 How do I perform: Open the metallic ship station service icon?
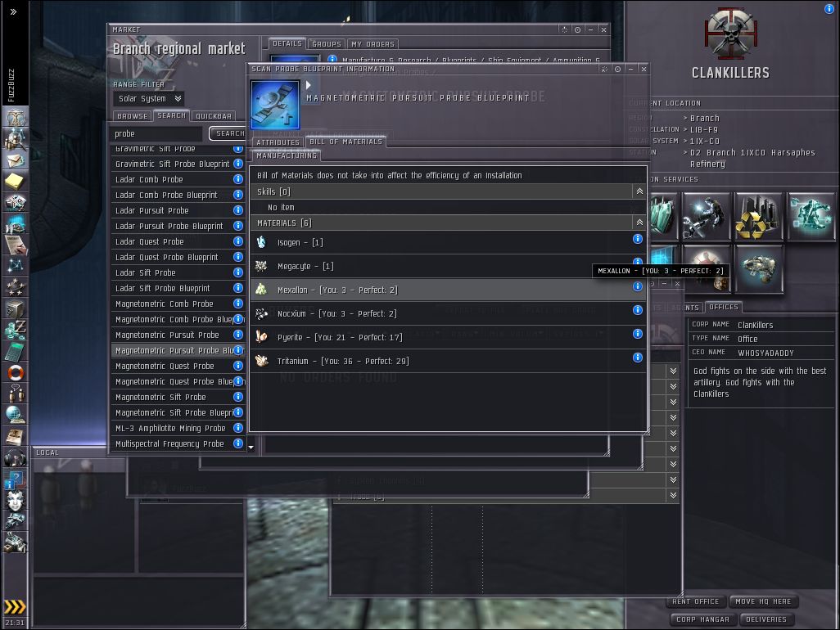759,268
